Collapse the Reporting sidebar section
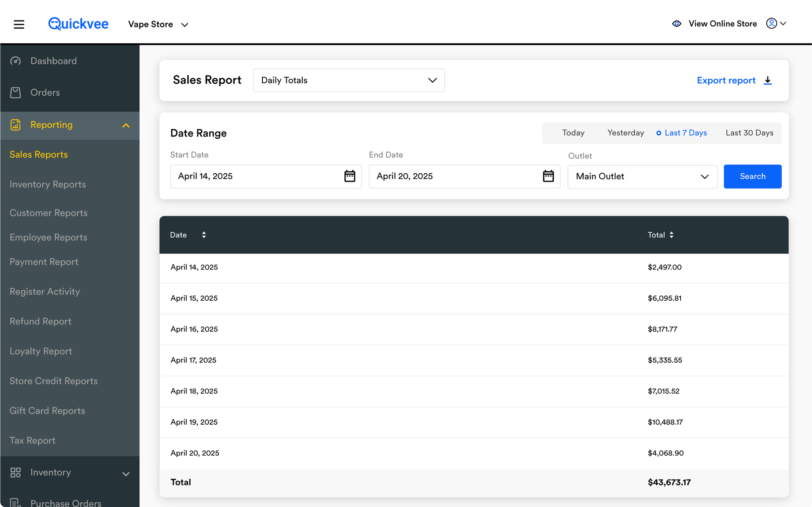Screen dimensions: 812x507 [126, 125]
